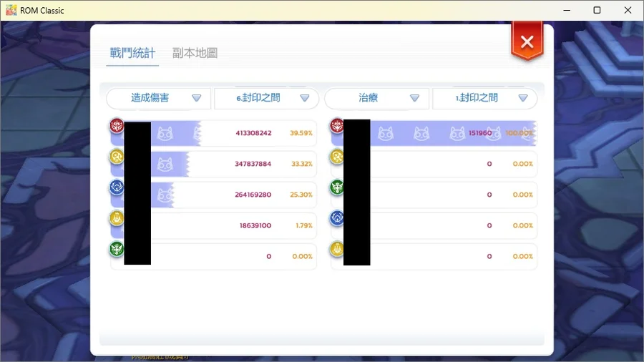Click the red class icon in healing list
644x362 pixels.
coord(337,127)
